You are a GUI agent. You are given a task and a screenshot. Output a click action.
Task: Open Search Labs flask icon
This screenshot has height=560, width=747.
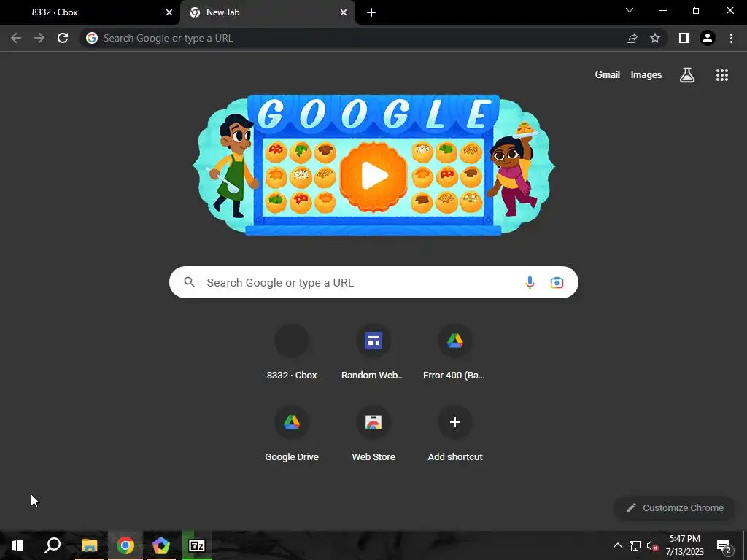point(687,75)
